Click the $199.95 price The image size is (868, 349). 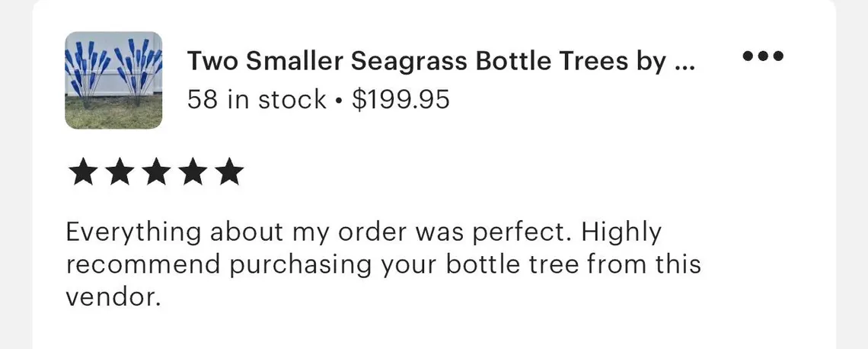coord(400,99)
